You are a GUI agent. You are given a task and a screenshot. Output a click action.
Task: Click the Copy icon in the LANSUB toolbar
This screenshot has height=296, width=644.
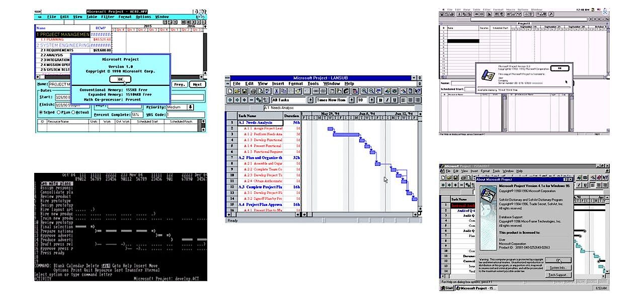(x=283, y=91)
